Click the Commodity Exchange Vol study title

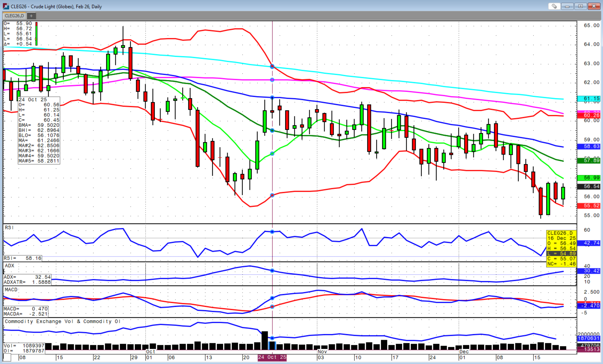pos(62,321)
